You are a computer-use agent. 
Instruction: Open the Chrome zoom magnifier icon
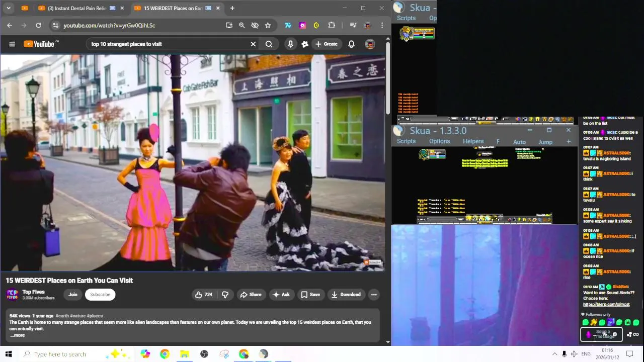click(242, 25)
